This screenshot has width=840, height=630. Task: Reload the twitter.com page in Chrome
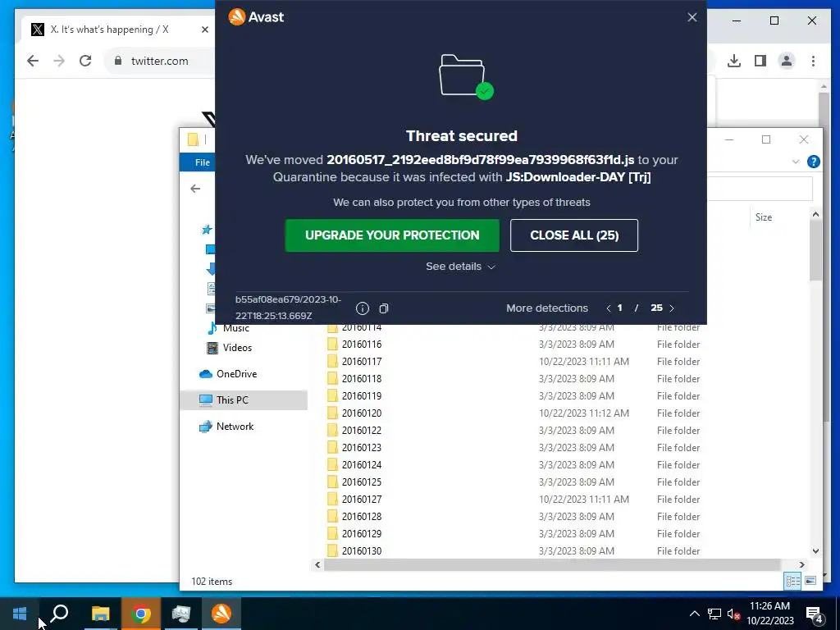pyautogui.click(x=85, y=61)
